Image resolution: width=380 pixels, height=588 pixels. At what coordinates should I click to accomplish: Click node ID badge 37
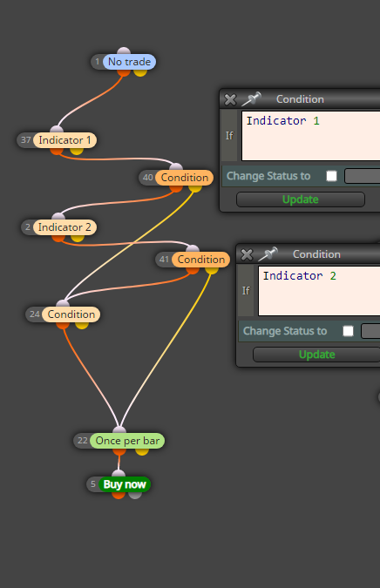[x=26, y=140]
